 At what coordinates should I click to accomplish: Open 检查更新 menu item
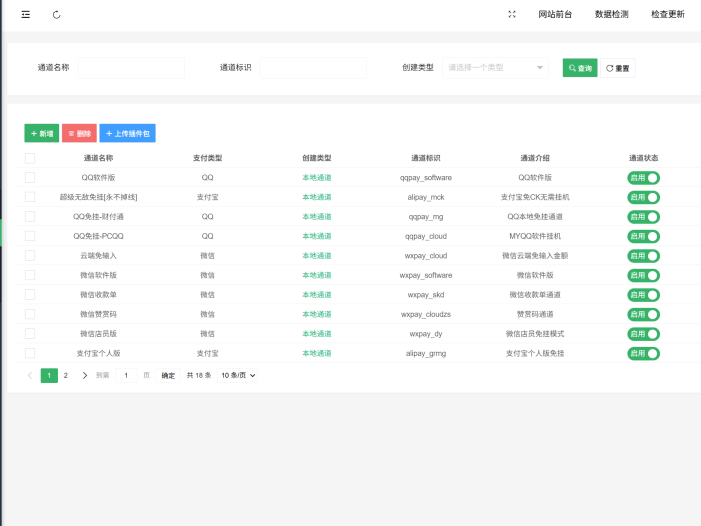click(667, 14)
